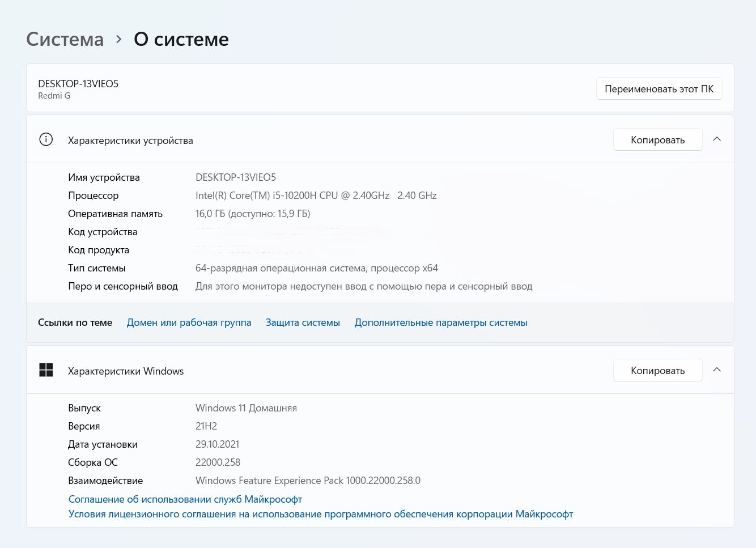
Task: Click the Имя устройства label
Action: point(104,177)
